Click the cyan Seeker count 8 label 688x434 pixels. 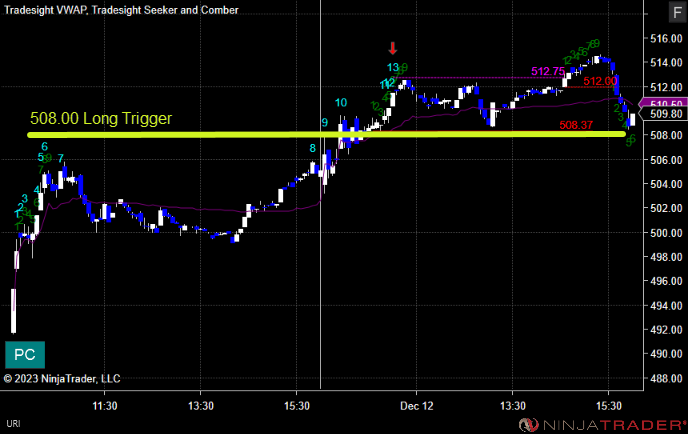coord(312,148)
